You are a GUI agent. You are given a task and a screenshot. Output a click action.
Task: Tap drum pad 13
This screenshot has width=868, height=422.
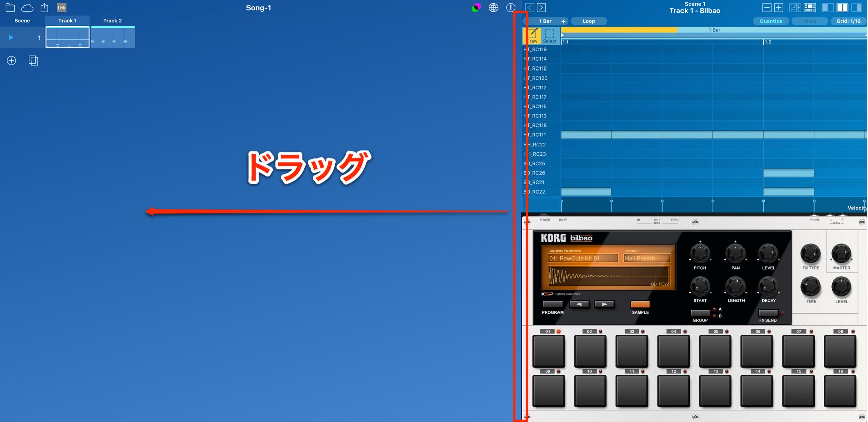pos(715,391)
